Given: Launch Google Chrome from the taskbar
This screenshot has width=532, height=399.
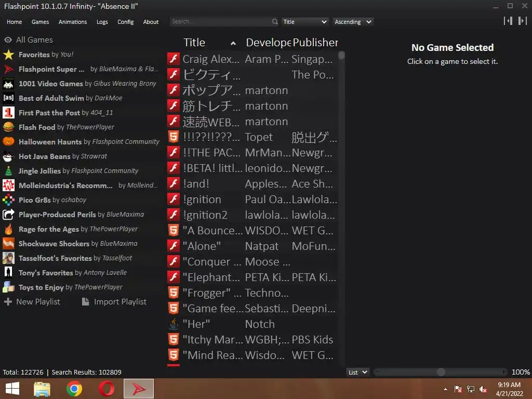Looking at the screenshot, I should [x=74, y=389].
